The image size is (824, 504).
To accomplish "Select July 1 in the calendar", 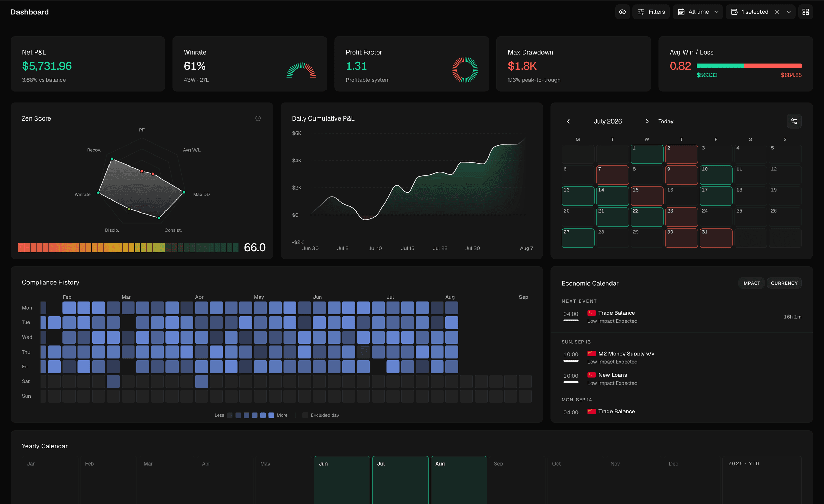I will 647,154.
